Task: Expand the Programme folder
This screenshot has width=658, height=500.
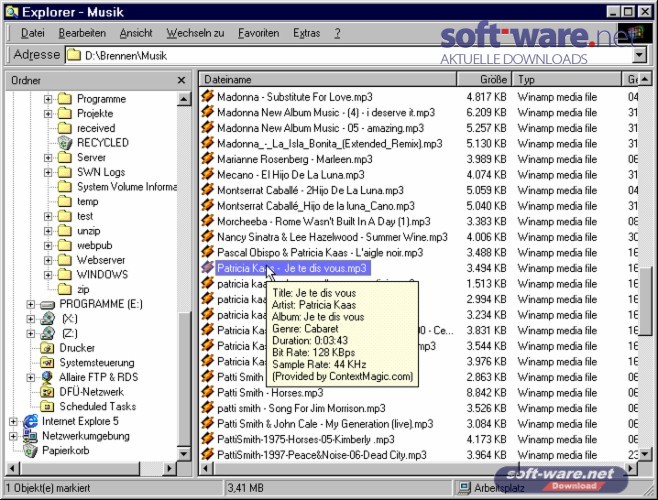Action: 48,99
